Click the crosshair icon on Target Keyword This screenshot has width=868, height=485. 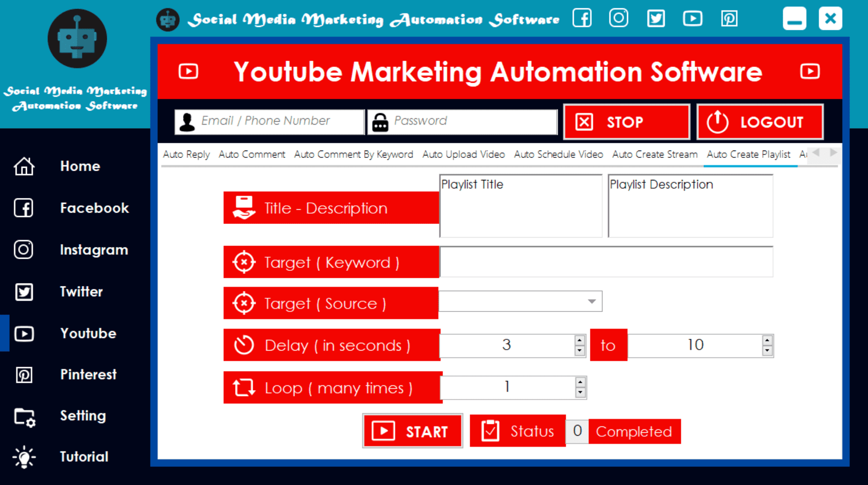(244, 262)
